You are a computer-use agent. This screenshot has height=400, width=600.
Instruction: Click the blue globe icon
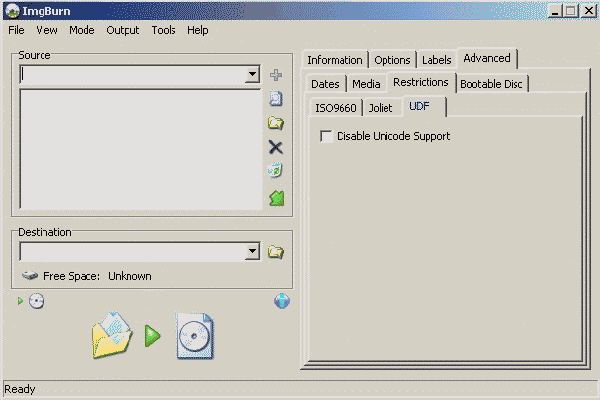[x=282, y=301]
